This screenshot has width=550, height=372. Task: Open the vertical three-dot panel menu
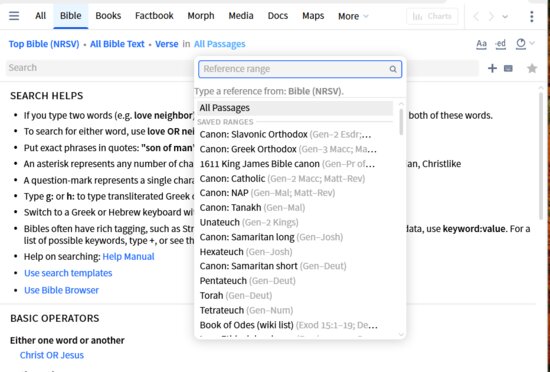[532, 16]
